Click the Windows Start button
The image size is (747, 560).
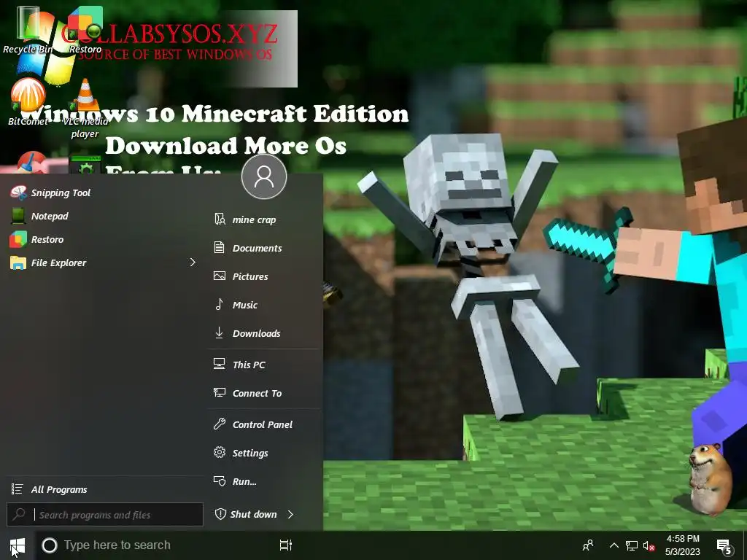tap(18, 545)
